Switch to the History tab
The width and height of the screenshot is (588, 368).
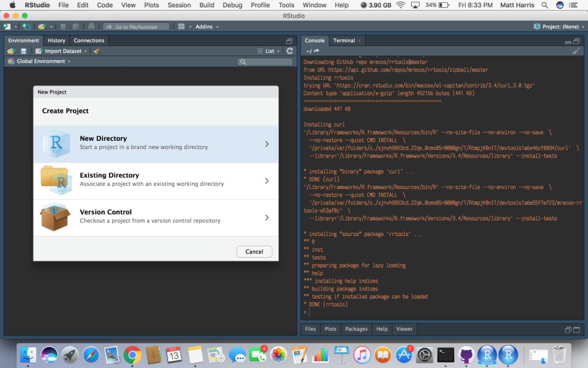tap(56, 41)
